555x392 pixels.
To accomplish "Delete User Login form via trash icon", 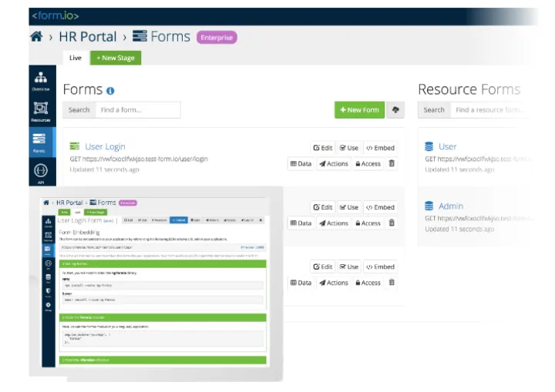I will pos(392,163).
